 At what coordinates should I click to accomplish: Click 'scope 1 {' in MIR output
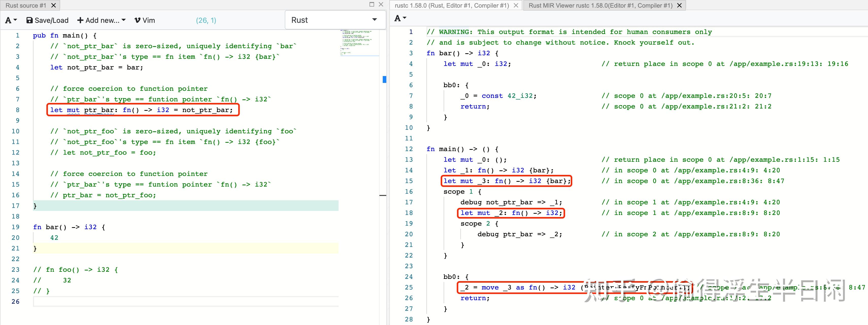tap(462, 192)
